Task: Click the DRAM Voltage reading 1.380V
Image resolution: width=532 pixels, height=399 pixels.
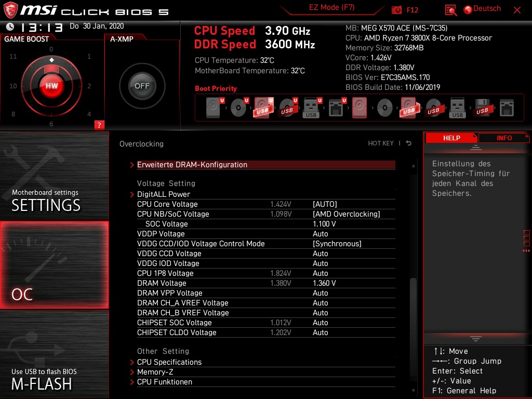Action: (x=281, y=283)
